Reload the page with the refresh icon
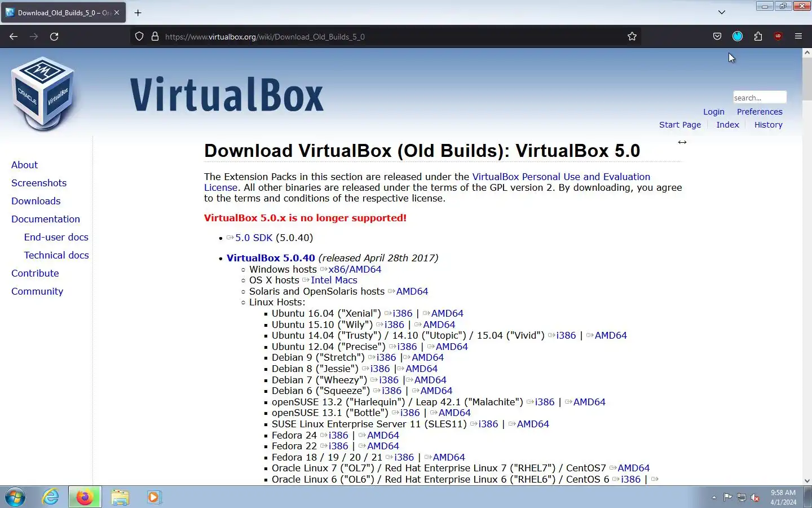This screenshot has height=508, width=812. pyautogui.click(x=54, y=36)
